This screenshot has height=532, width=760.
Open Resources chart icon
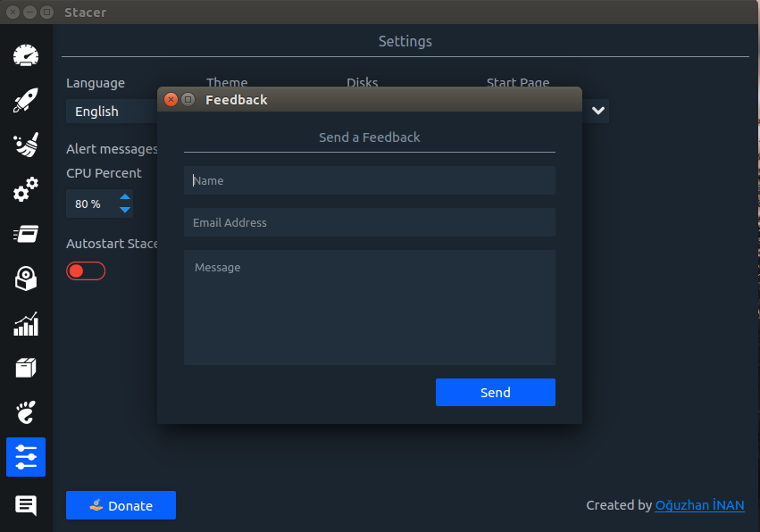26,324
